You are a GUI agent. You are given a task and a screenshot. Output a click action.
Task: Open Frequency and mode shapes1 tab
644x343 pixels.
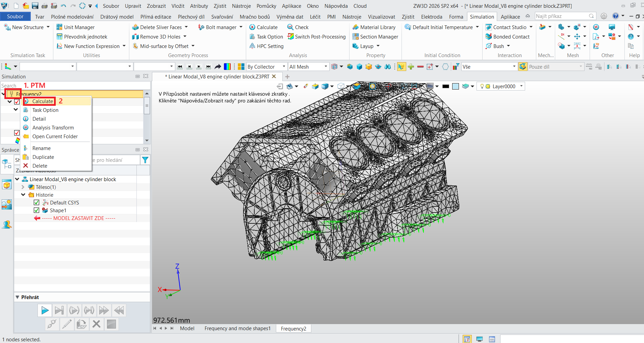(x=237, y=328)
